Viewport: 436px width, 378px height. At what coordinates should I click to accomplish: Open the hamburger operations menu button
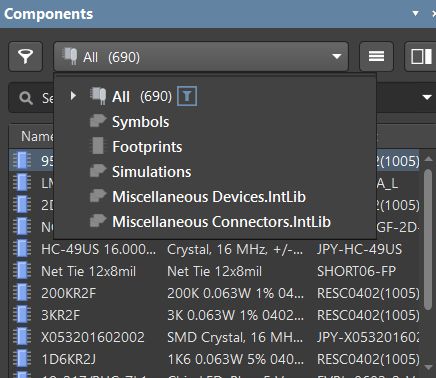click(376, 56)
